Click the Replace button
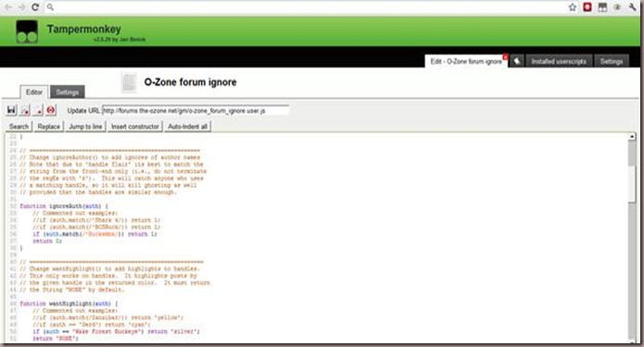This screenshot has width=644, height=347. click(48, 127)
